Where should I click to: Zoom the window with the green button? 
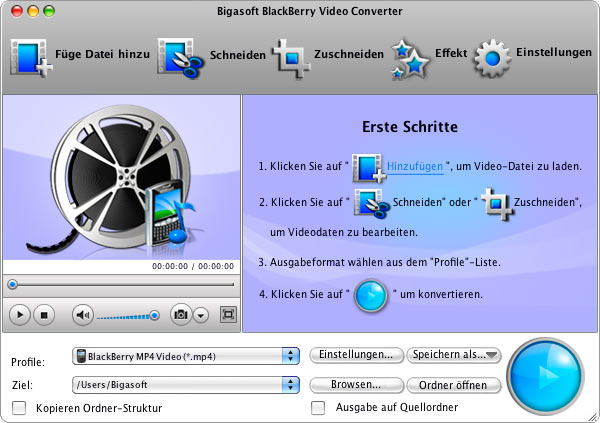[x=49, y=11]
